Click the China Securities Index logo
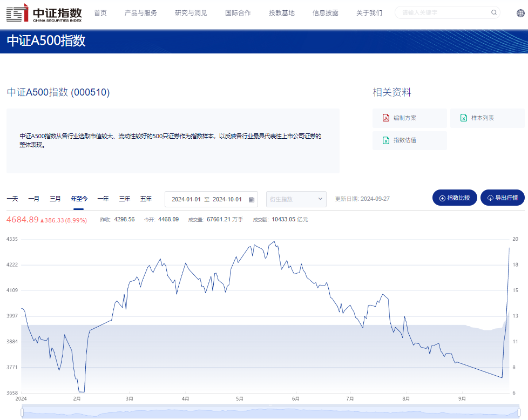528x420 pixels. click(44, 12)
